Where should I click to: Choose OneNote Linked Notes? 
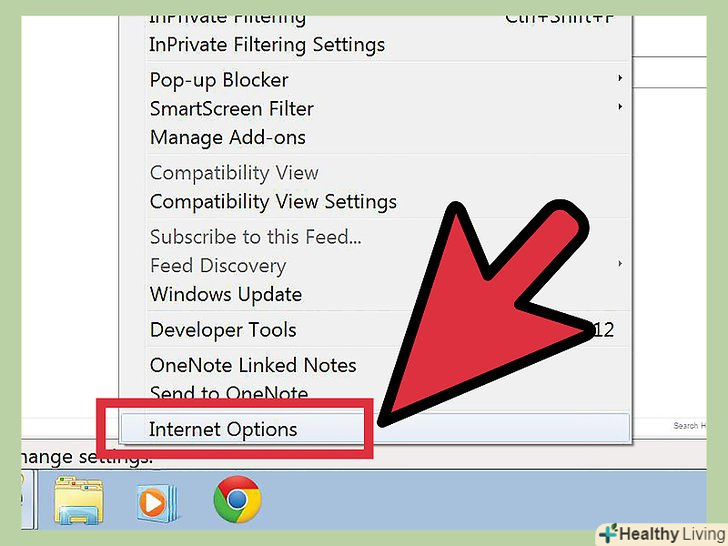coord(253,365)
